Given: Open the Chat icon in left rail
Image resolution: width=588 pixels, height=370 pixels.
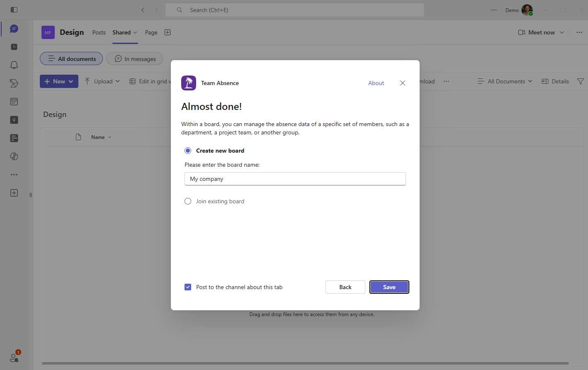Looking at the screenshot, I should coord(14,29).
